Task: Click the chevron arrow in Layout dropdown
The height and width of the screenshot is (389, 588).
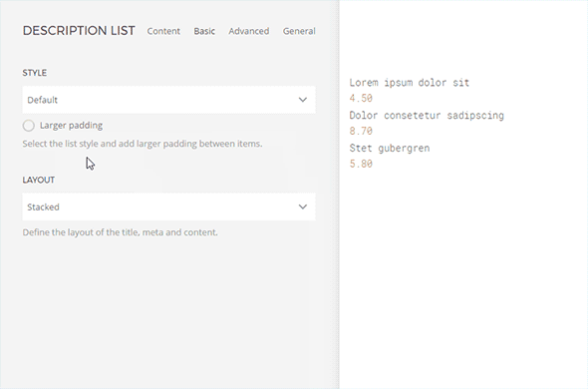Action: point(303,206)
